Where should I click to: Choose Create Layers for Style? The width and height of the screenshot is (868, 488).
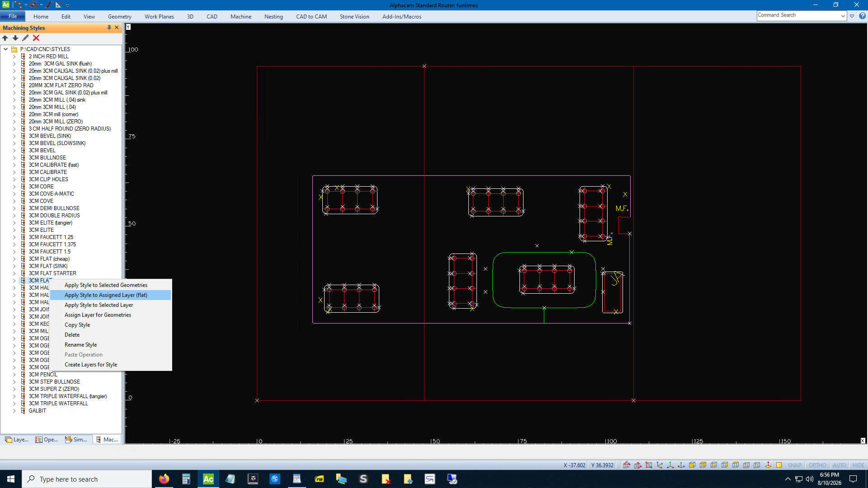91,365
